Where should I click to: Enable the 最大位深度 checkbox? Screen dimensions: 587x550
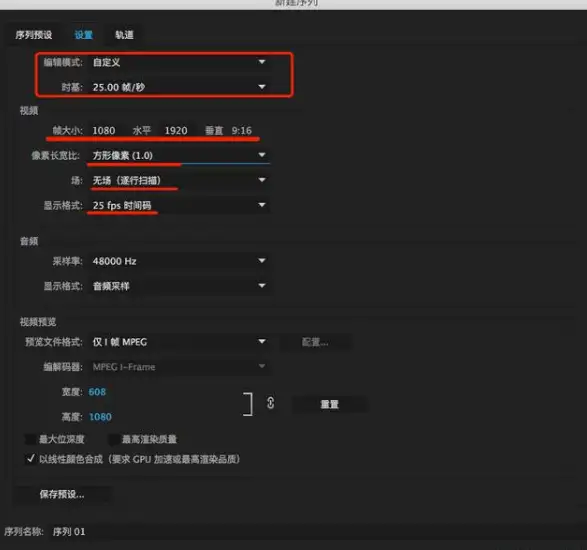pyautogui.click(x=30, y=439)
